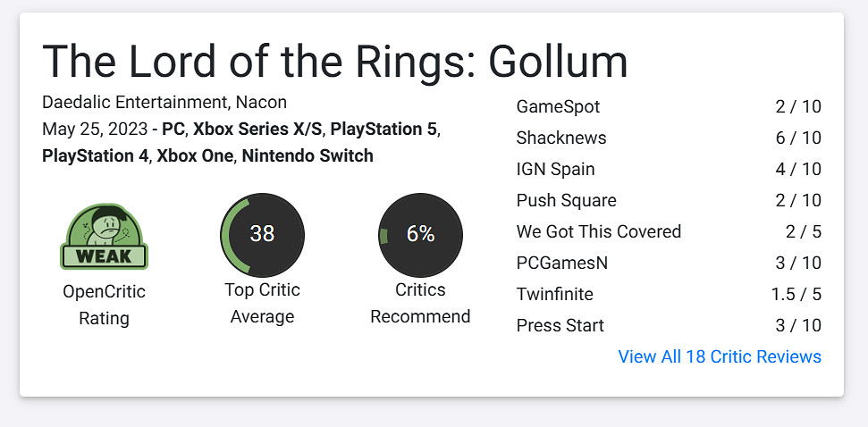Viewport: 868px width, 427px height.
Task: Click the We Got This Covered review
Action: 598,232
